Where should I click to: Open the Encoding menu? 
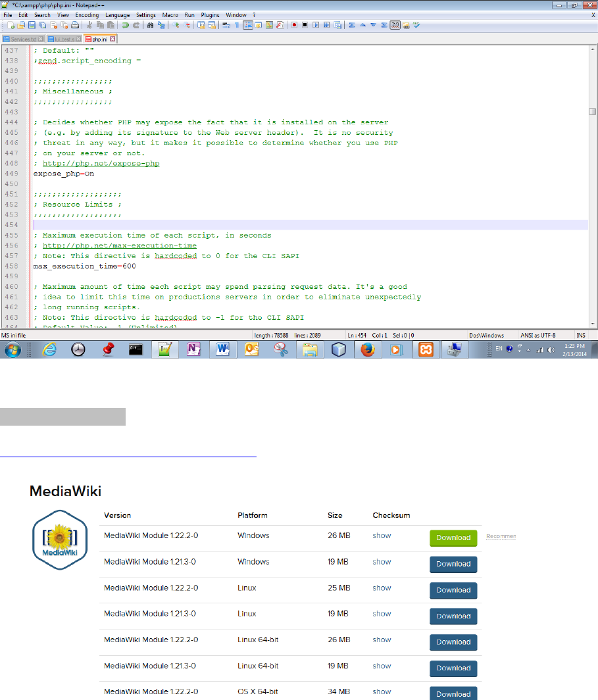[x=87, y=14]
